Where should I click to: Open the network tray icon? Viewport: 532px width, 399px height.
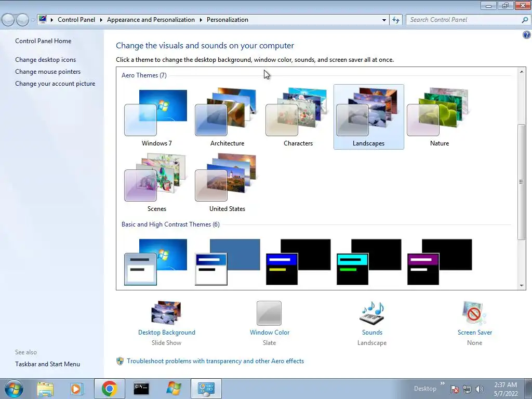click(x=467, y=389)
